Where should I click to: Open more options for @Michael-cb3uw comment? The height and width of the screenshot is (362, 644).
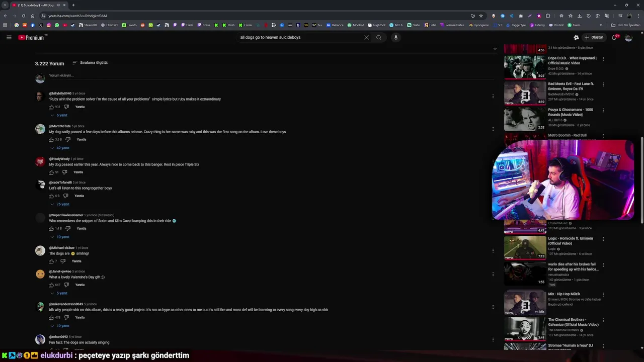point(493,250)
